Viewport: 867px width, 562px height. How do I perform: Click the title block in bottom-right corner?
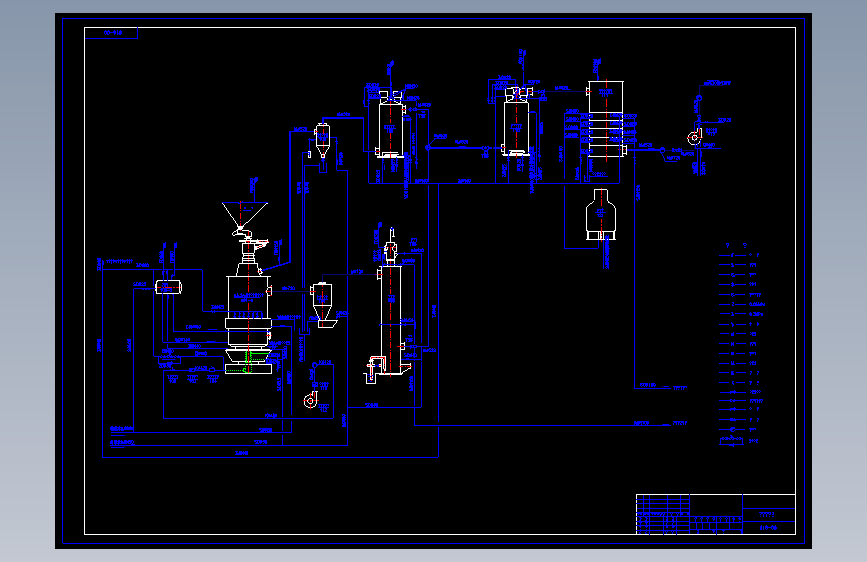pos(715,514)
